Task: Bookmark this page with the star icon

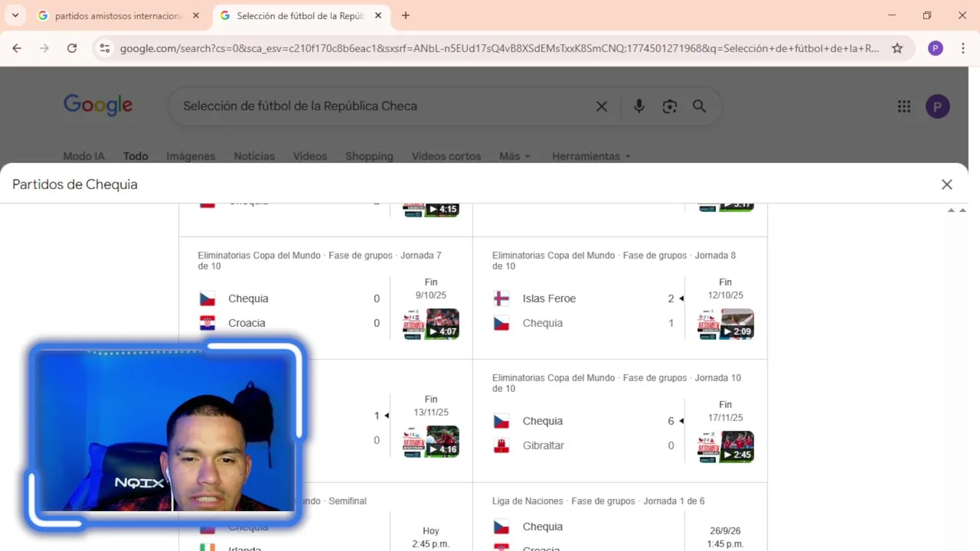Action: pyautogui.click(x=897, y=48)
